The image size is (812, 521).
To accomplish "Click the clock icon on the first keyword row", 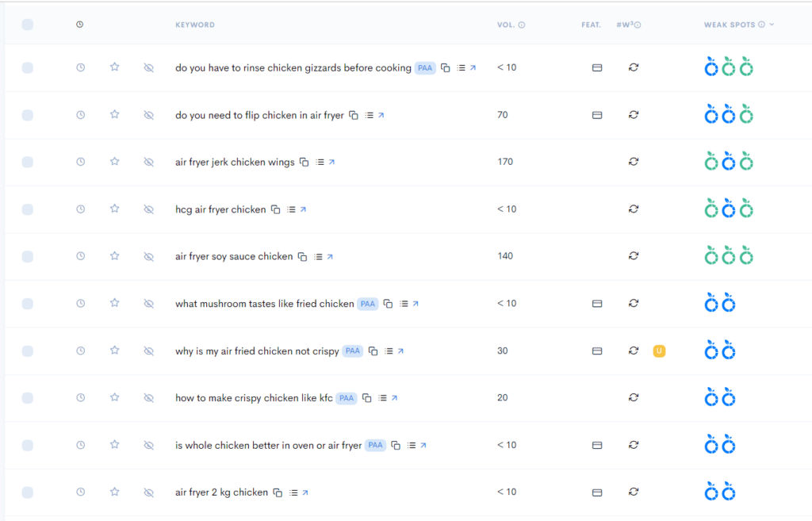I will pos(80,67).
